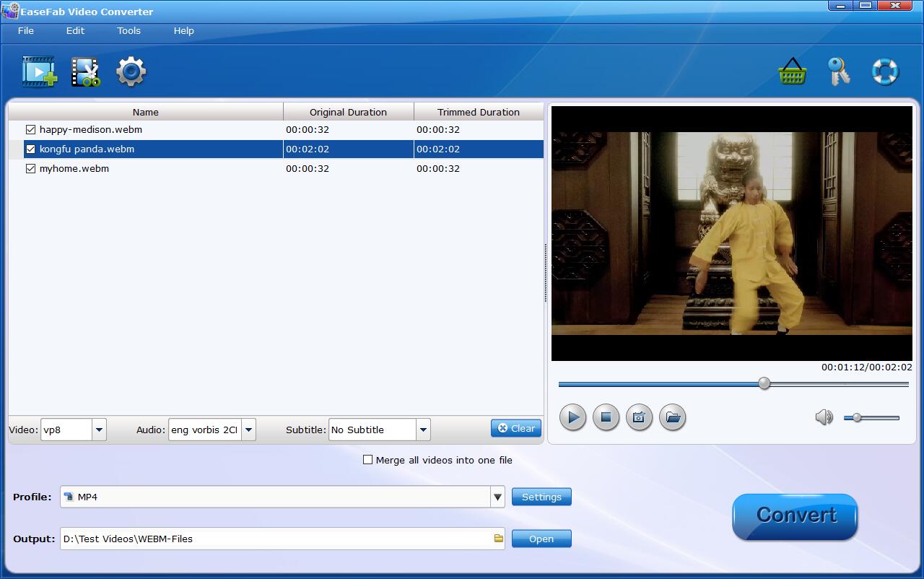
Task: Open the video Edit scissors tool
Action: 85,71
